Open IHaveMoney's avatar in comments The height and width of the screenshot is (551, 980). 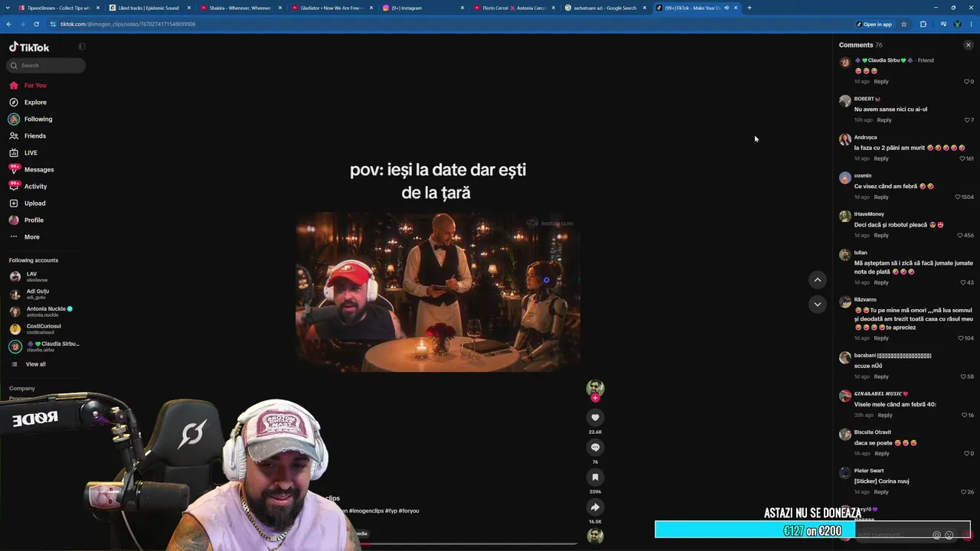(845, 216)
